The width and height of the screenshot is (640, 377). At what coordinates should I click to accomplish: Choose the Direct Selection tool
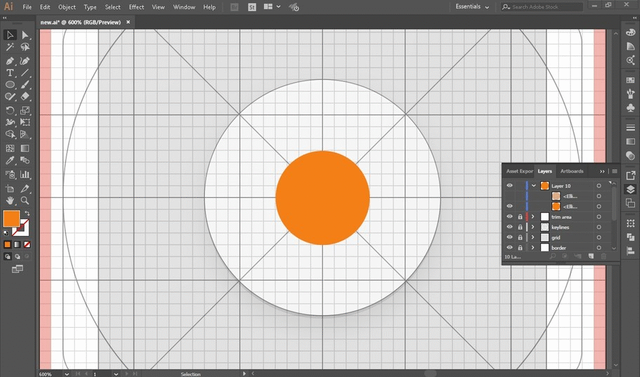(x=25, y=35)
